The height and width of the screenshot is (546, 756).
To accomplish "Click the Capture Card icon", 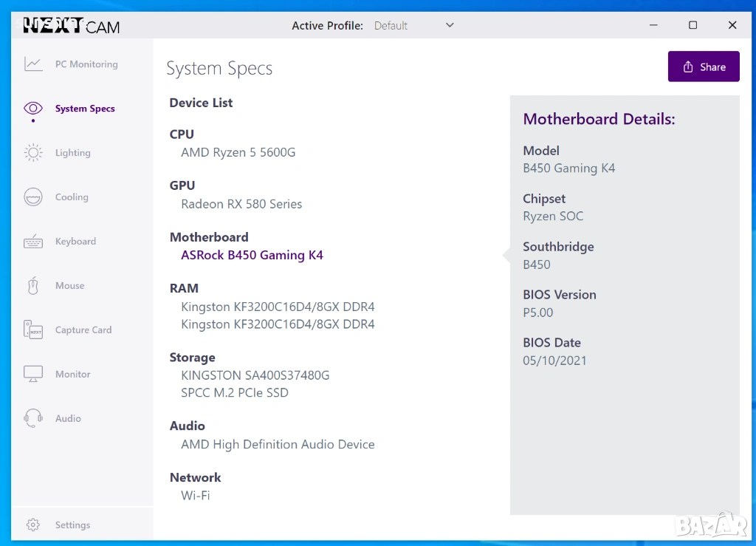I will (33, 330).
